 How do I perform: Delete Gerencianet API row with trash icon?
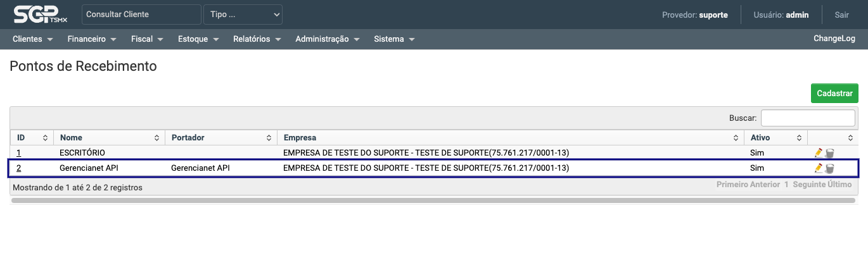(x=830, y=168)
